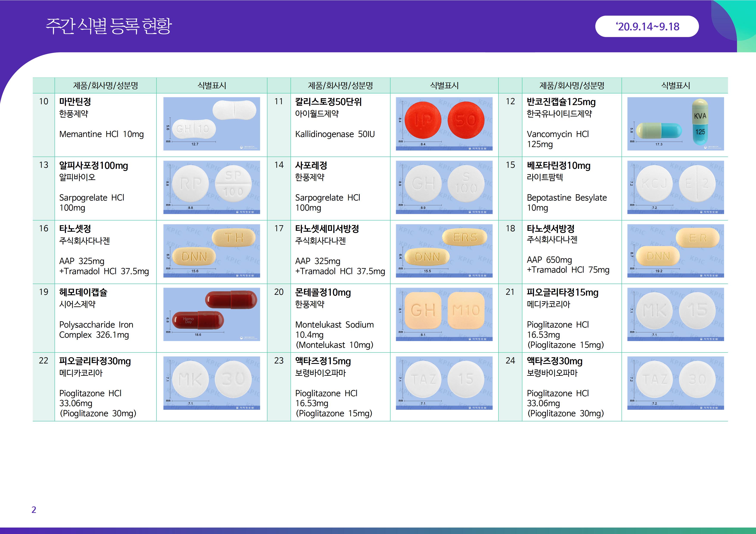
Task: Click product name 액타즈정30mg
Action: (x=555, y=361)
